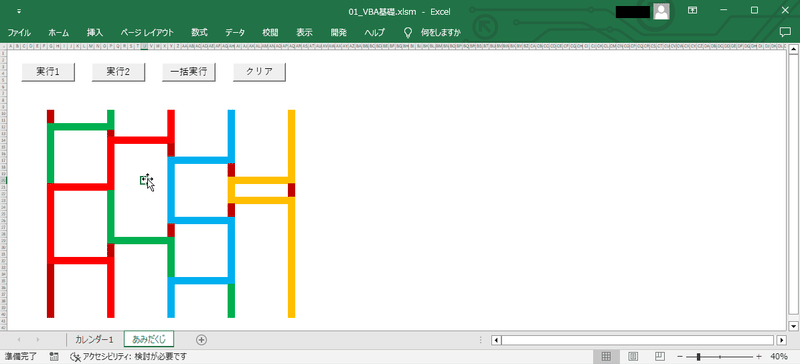Open the 数式 ribbon tab

tap(199, 33)
